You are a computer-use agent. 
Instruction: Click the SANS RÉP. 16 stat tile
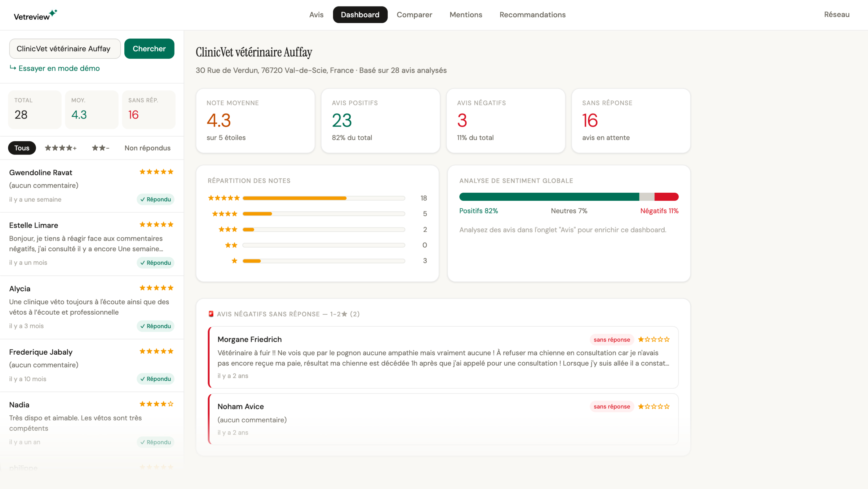148,110
